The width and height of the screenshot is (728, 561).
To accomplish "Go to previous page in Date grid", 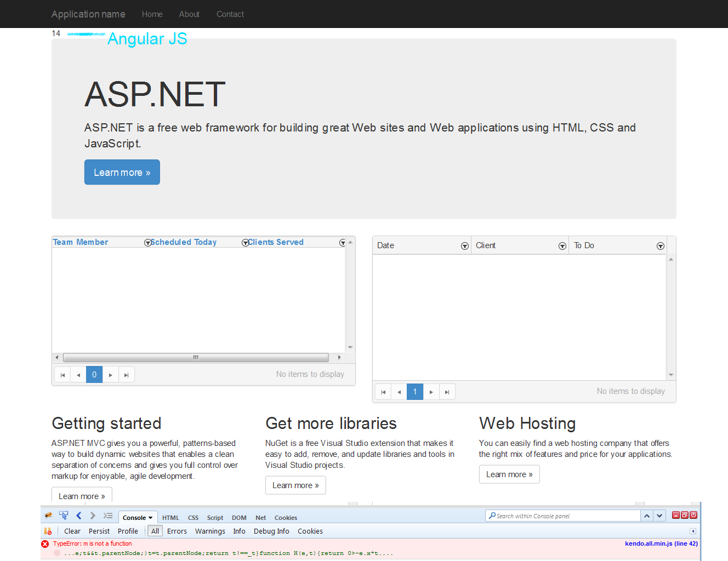I will tap(399, 392).
